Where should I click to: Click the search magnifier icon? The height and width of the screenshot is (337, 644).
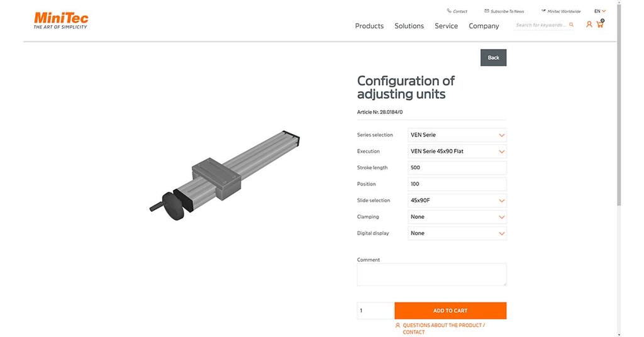pos(571,25)
